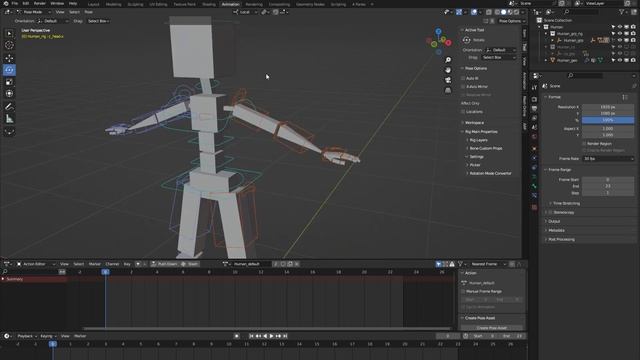Open the Render properties tab icon

(x=534, y=99)
